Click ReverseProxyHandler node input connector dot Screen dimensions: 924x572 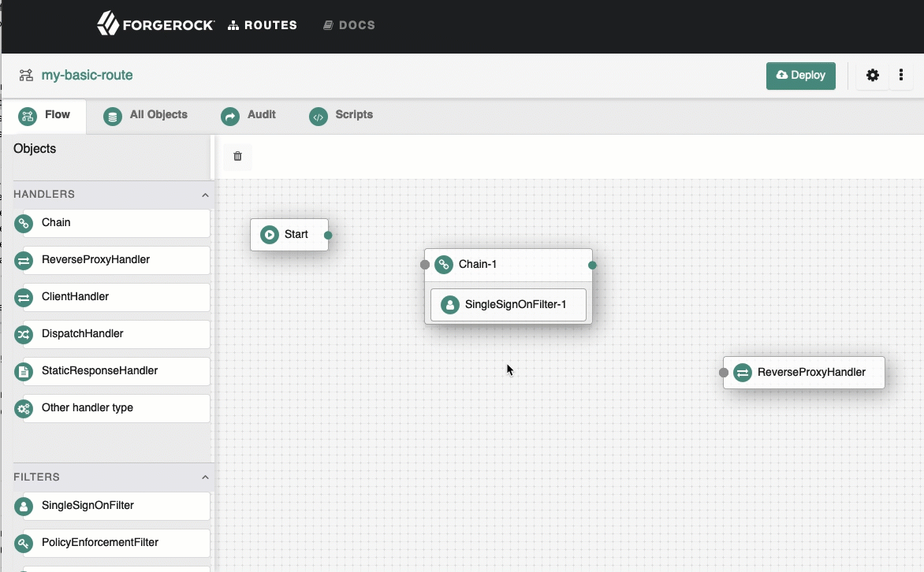coord(724,373)
